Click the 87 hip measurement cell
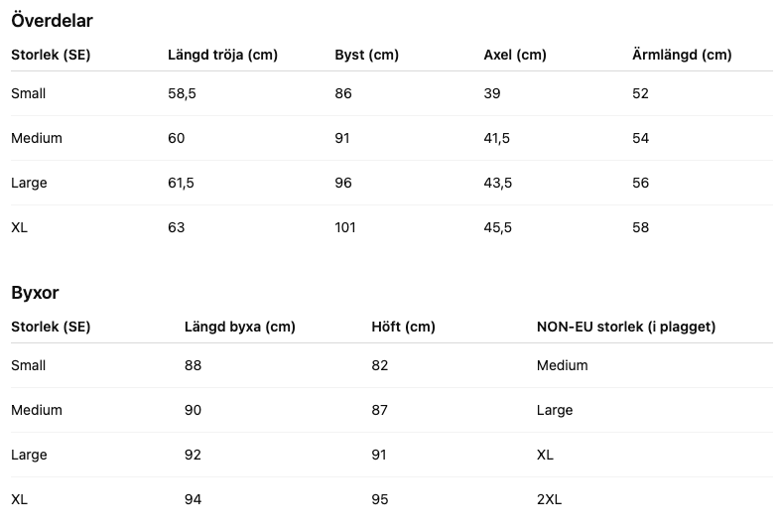Viewport: 780px width, 532px height. (379, 410)
